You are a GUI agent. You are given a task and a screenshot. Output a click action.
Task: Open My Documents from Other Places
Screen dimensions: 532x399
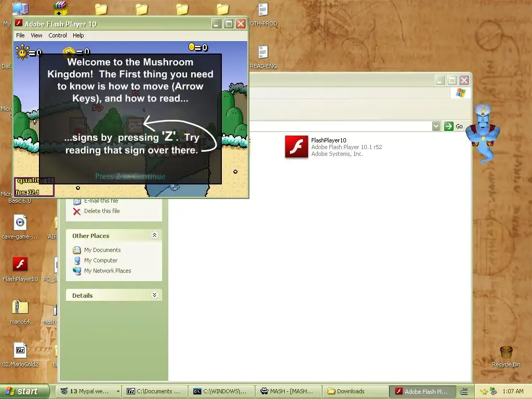coord(102,250)
